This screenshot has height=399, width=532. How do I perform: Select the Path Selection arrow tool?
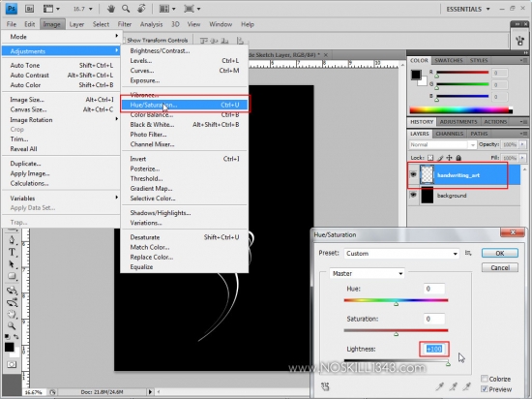coord(12,264)
